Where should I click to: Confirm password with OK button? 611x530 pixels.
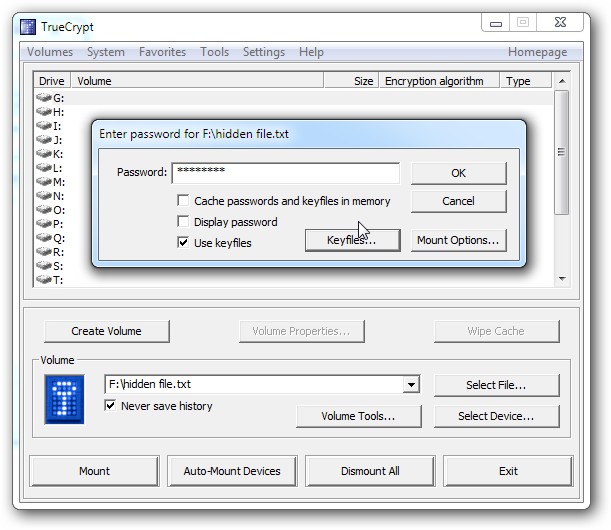point(459,173)
